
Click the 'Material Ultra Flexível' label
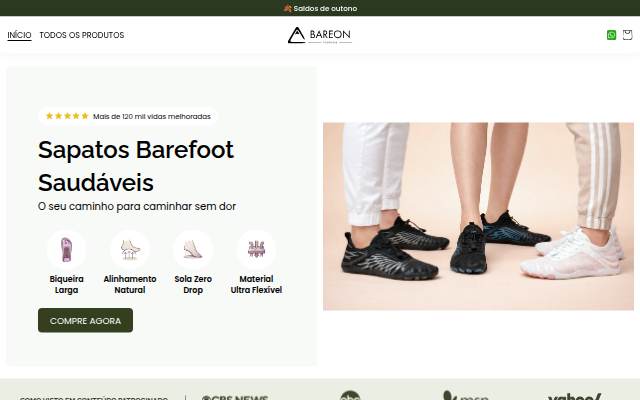point(256,284)
